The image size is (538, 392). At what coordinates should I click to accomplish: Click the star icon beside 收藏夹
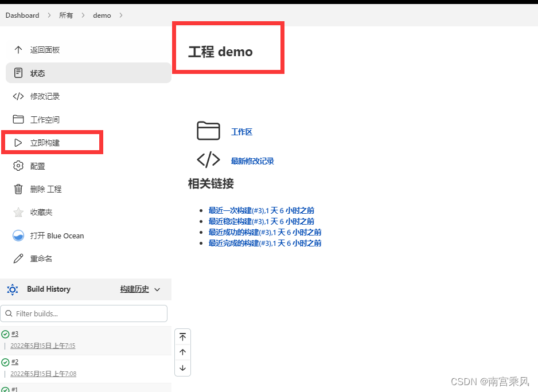pos(18,212)
